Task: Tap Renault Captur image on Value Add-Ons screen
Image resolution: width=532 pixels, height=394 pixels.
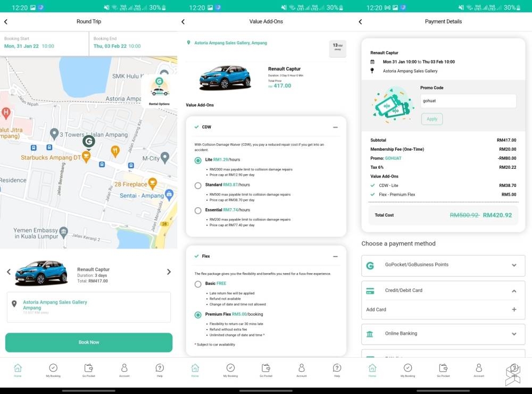Action: 225,78
